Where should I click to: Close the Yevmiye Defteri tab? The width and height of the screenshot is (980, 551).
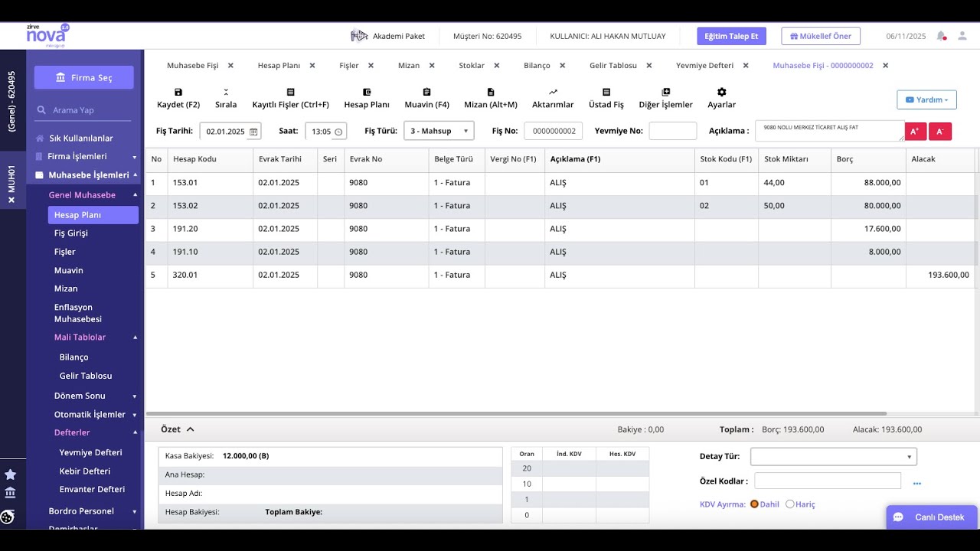746,66
